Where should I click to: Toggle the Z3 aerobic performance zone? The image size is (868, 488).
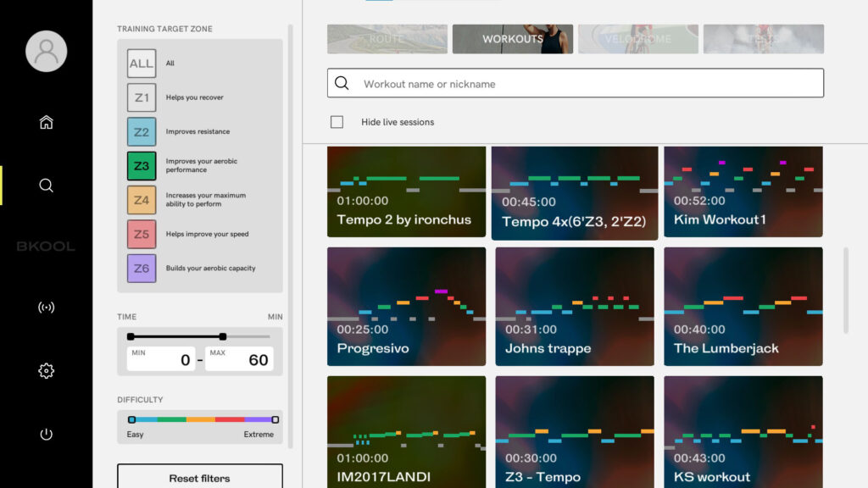142,166
